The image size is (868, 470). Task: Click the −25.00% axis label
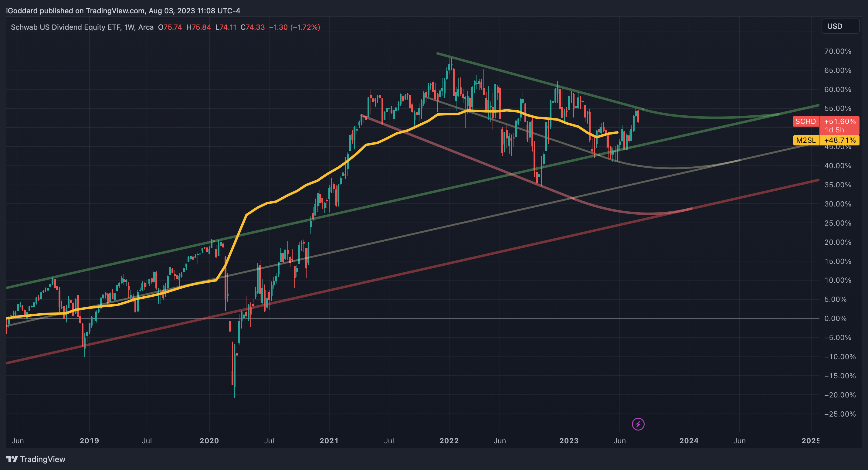(840, 414)
